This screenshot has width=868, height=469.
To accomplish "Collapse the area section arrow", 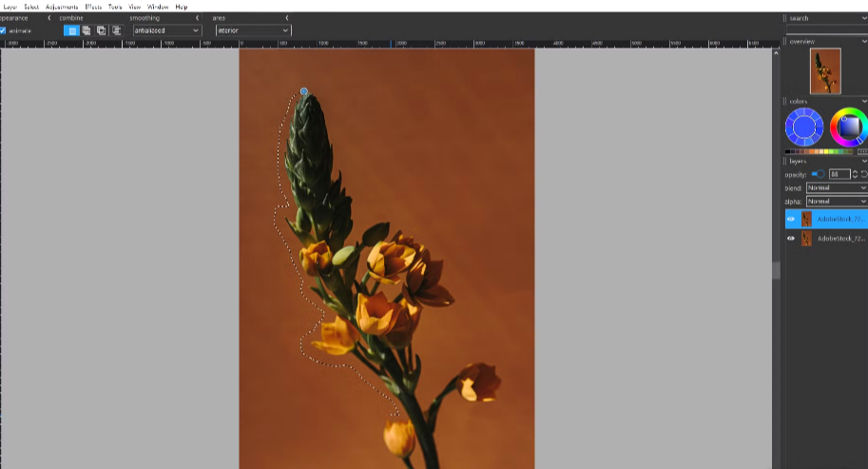I will pos(287,18).
